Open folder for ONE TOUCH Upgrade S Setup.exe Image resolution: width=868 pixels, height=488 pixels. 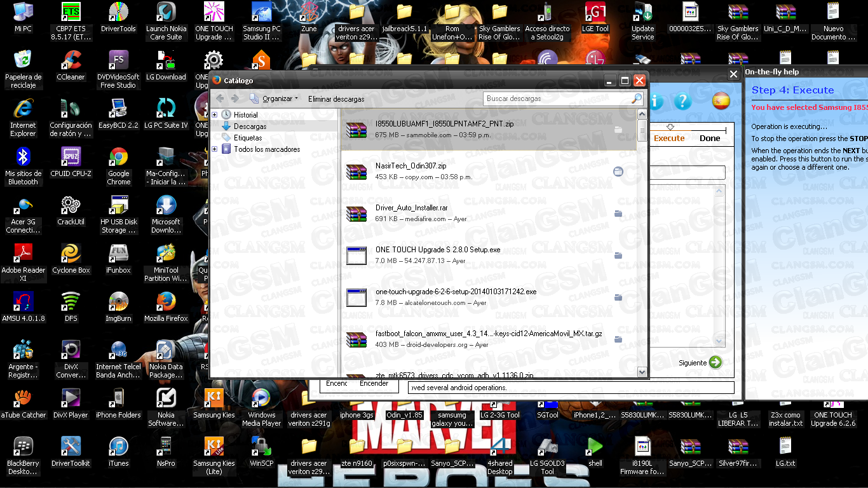[618, 255]
